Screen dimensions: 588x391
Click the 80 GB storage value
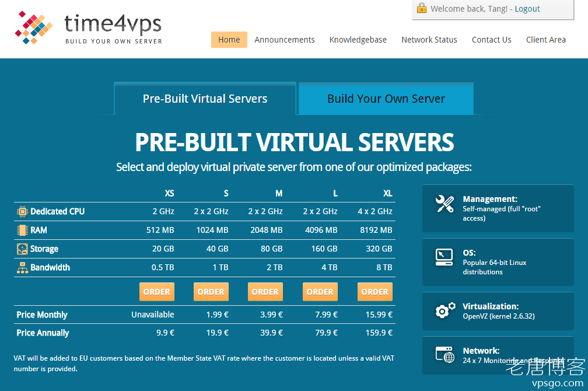pyautogui.click(x=271, y=249)
